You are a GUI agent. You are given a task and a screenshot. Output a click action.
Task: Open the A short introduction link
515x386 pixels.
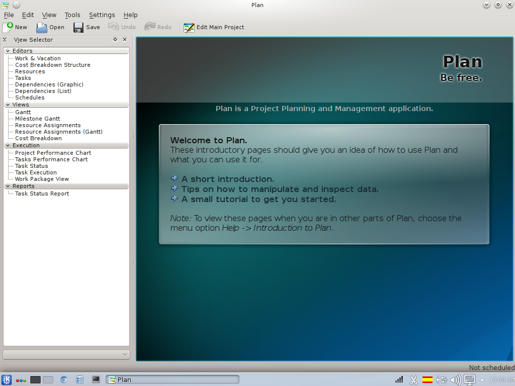[227, 179]
